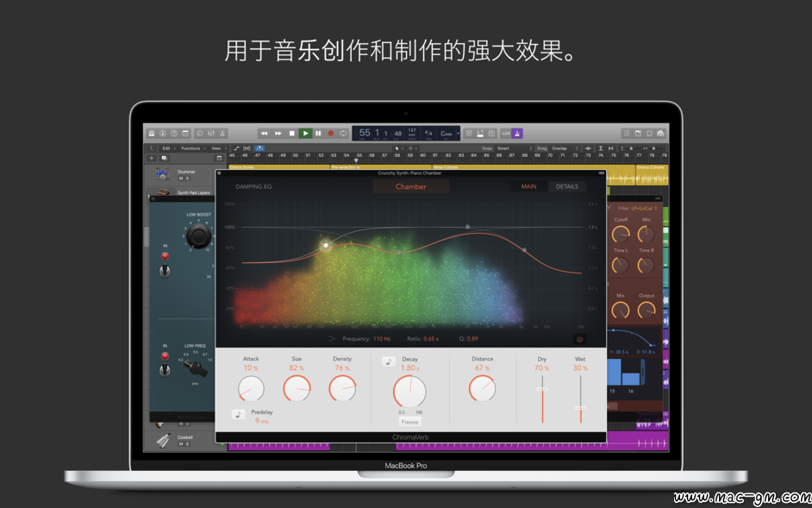Screen dimensions: 812x508
Task: Show the Inspector with the i icon
Action: pyautogui.click(x=163, y=133)
